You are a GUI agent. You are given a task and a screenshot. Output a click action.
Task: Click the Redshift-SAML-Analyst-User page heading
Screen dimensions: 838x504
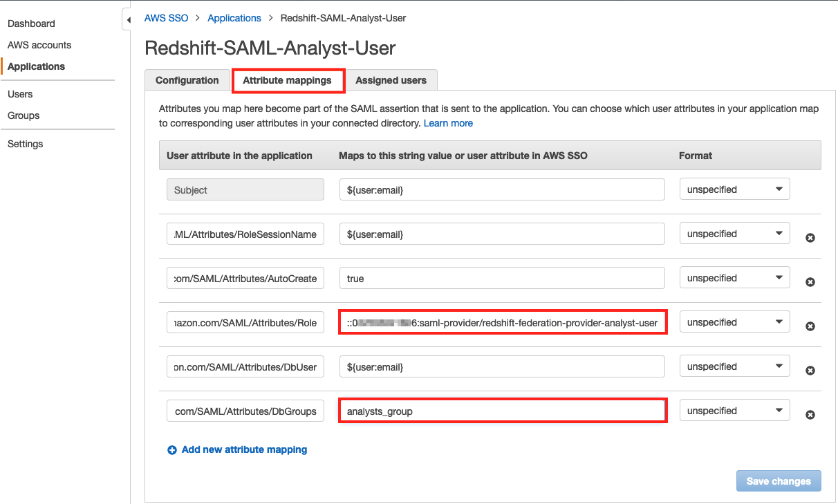click(x=270, y=48)
